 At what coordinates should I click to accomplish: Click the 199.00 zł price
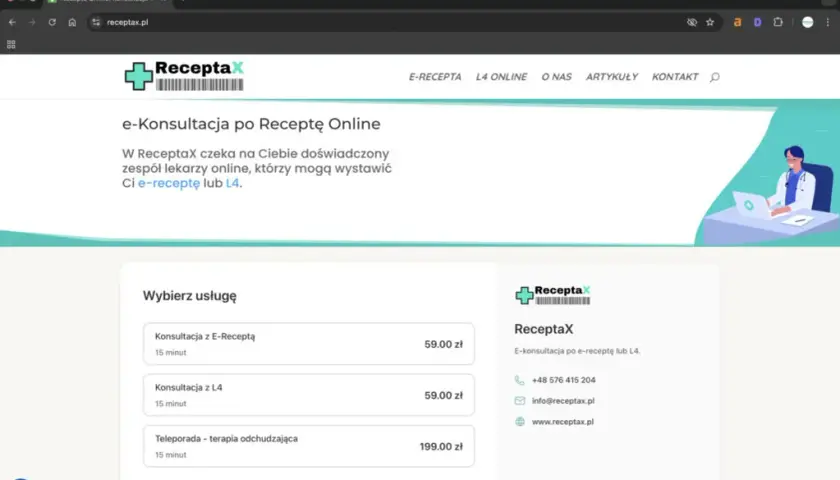click(x=441, y=446)
